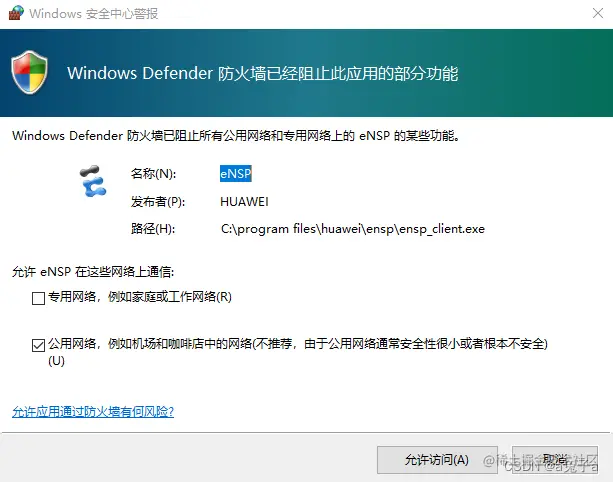Viewport: 613px width, 482px height.
Task: Close the Windows security alert dialog
Action: point(598,13)
